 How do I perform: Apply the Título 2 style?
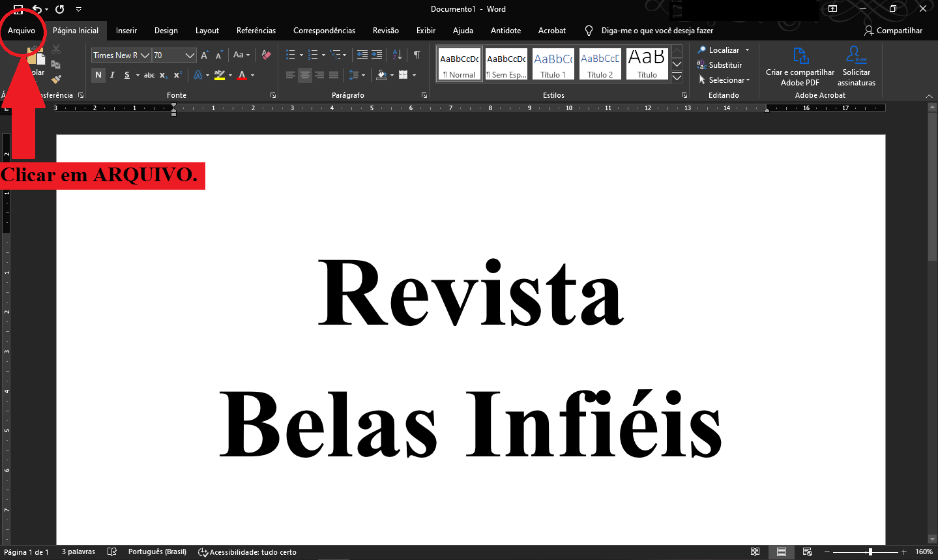[x=600, y=64]
